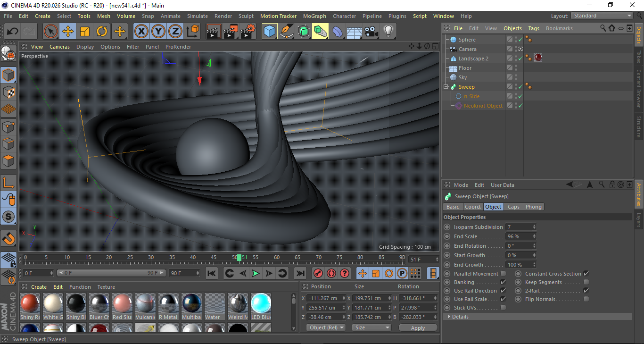644x344 pixels.
Task: Toggle Z axis lock
Action: [175, 32]
